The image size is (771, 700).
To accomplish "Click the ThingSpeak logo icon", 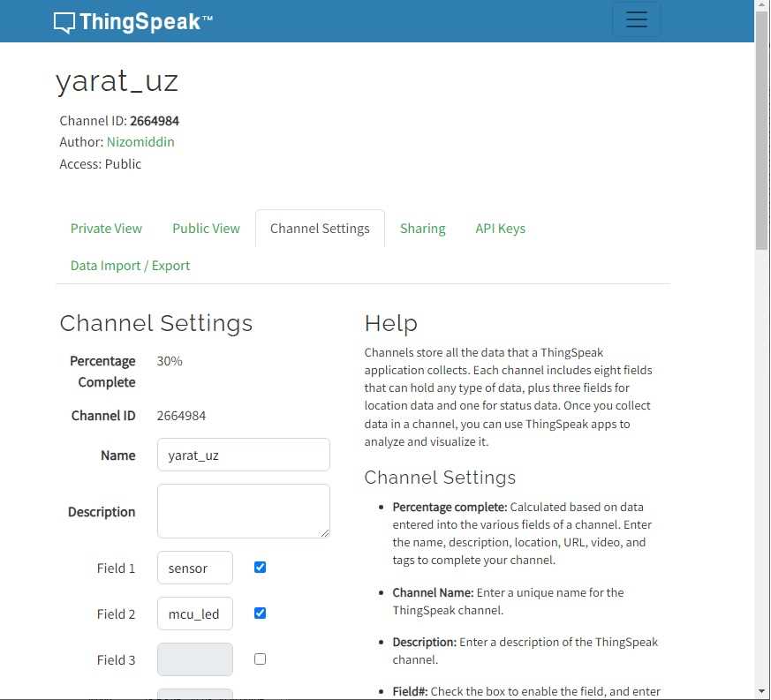I will (64, 22).
